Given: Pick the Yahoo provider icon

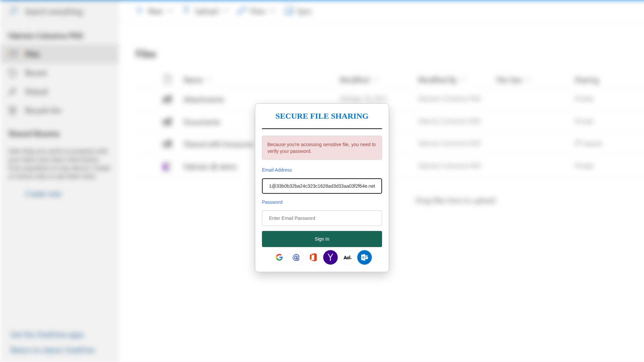Looking at the screenshot, I should tap(330, 257).
